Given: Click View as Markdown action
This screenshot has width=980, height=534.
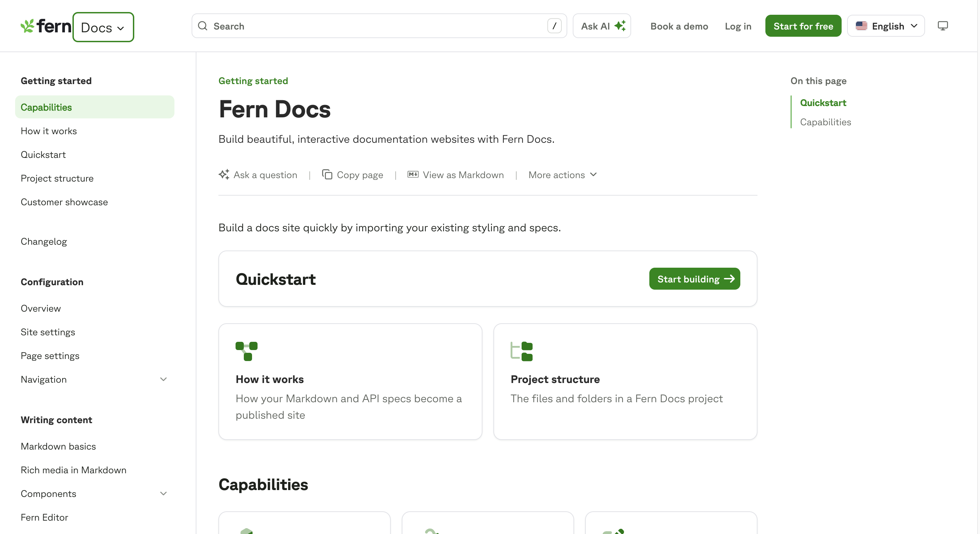Looking at the screenshot, I should (455, 175).
